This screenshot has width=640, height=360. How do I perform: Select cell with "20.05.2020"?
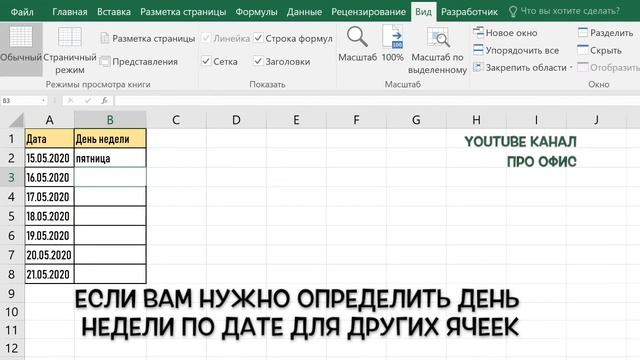(x=49, y=255)
